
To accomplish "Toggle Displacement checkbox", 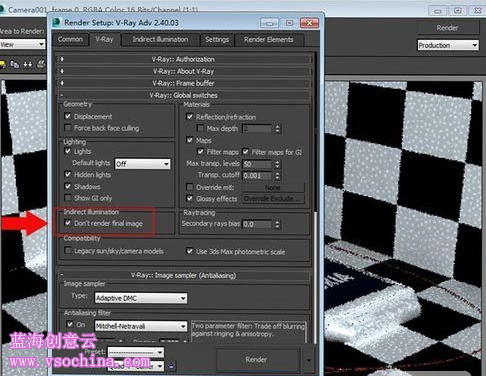I will click(x=68, y=116).
